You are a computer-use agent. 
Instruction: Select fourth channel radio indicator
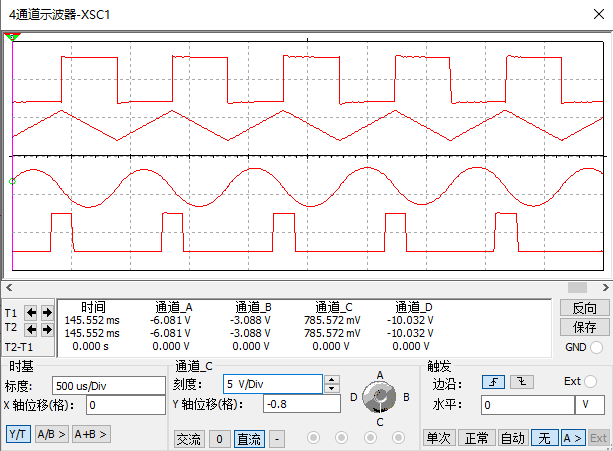[x=398, y=438]
